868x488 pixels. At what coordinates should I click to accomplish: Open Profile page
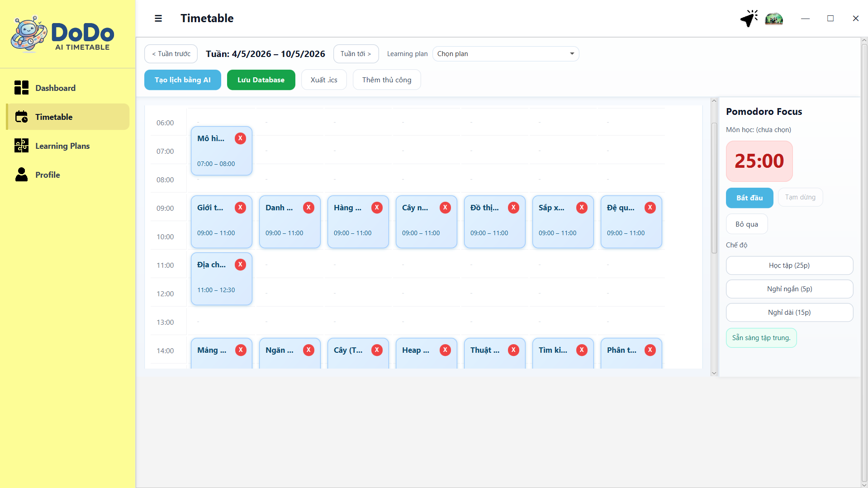click(67, 175)
